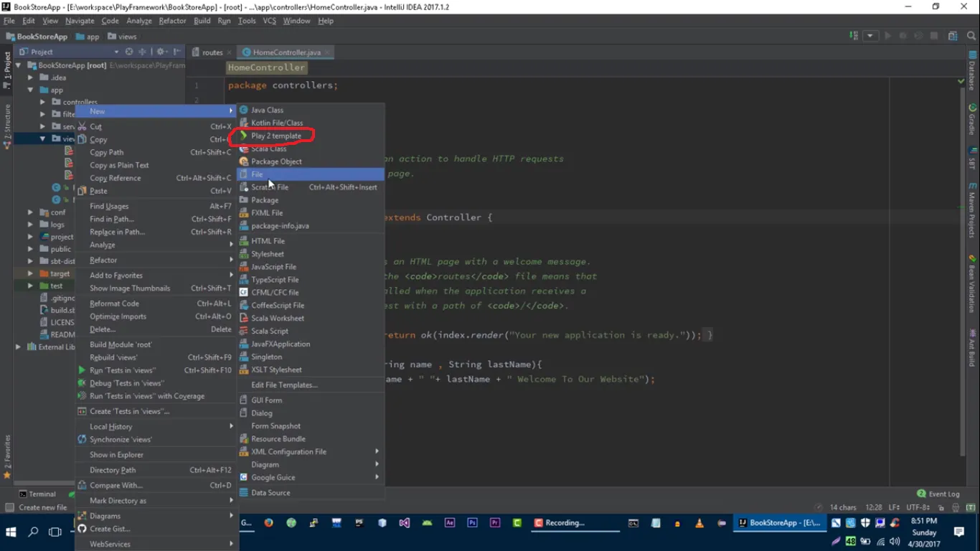Open the Terminal tool window

pos(37,494)
